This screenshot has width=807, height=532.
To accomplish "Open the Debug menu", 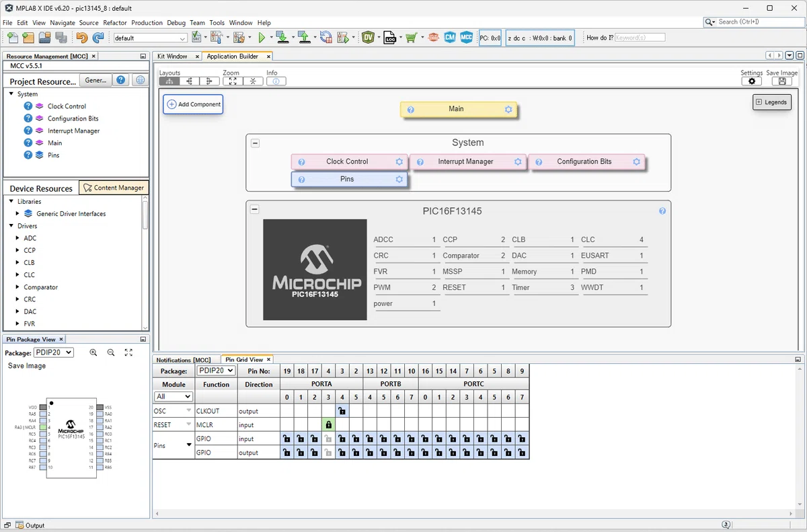I will 176,23.
